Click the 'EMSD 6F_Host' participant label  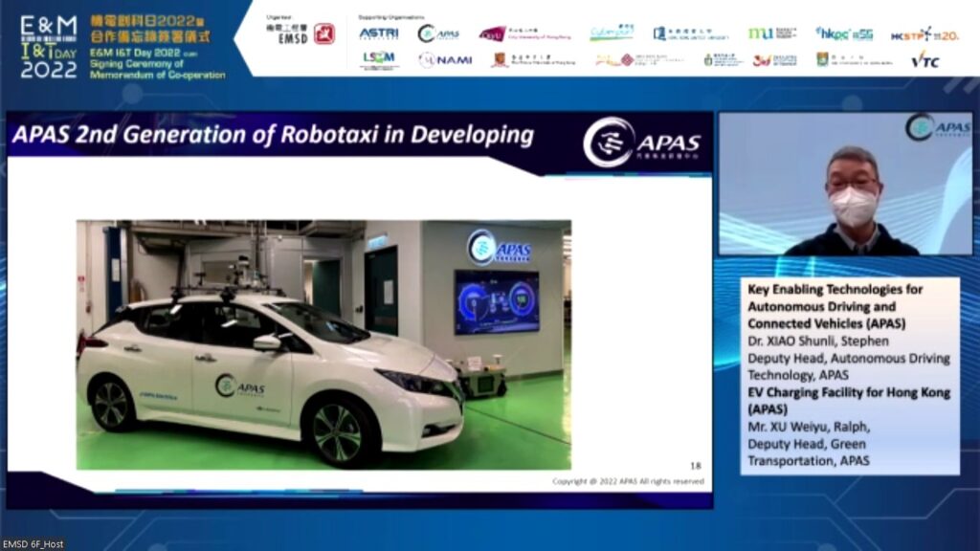[33, 544]
